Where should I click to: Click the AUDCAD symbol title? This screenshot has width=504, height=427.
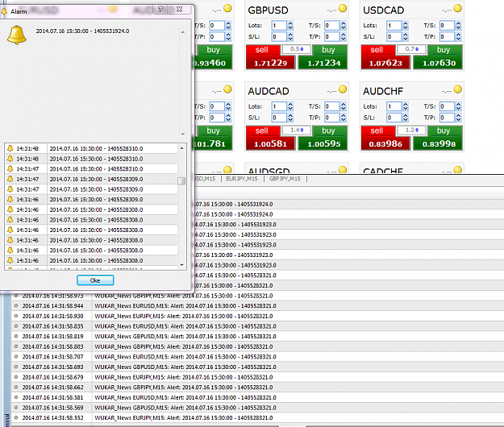269,91
